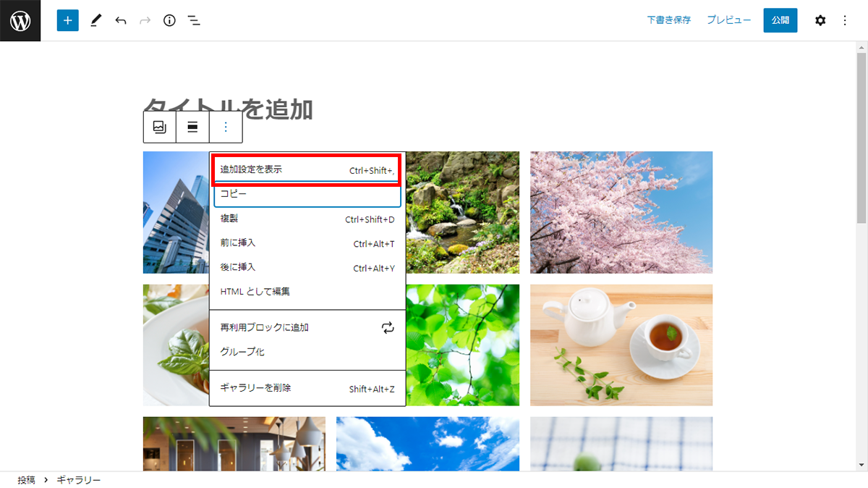Screen dimensions: 868x488
Task: Publish the post with the 公開 button
Action: click(x=780, y=20)
